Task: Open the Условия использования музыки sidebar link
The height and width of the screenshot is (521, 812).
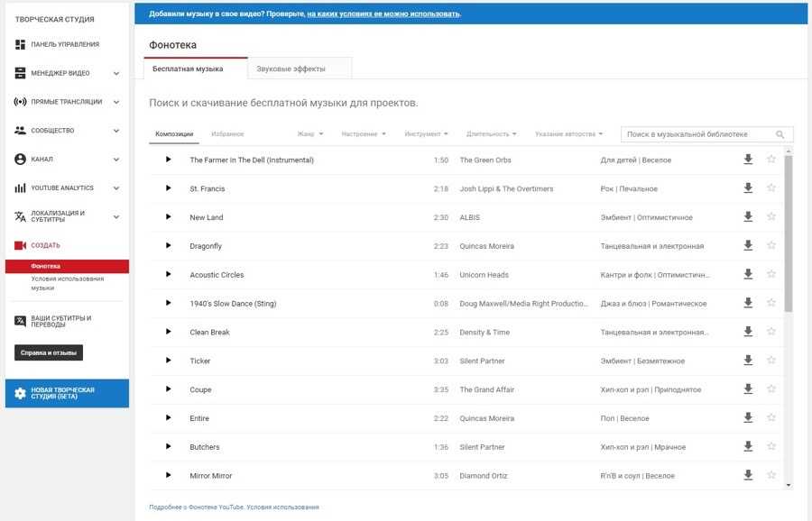Action: pos(68,283)
